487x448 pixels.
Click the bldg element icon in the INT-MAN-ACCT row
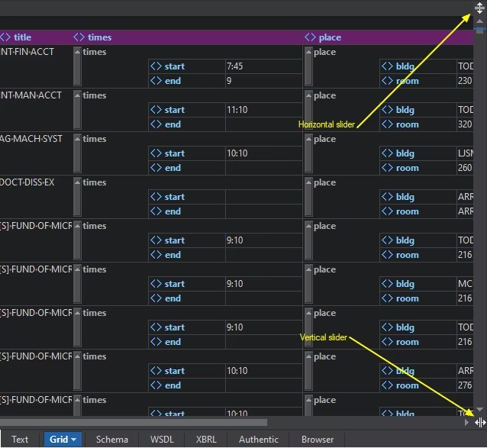[387, 110]
